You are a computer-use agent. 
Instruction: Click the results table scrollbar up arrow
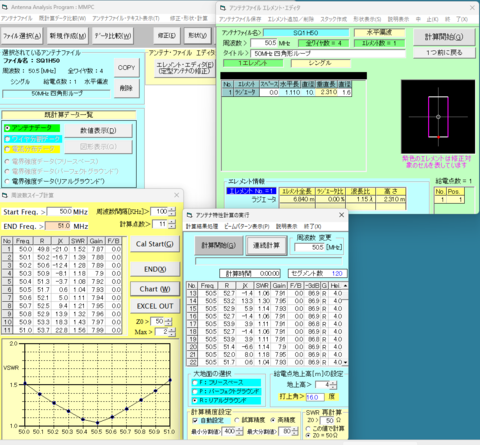coord(345,286)
